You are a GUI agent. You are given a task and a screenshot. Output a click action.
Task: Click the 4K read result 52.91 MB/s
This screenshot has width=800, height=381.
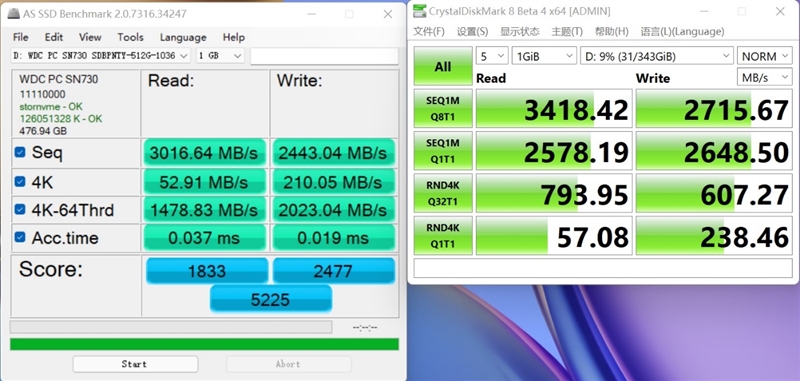tap(205, 182)
